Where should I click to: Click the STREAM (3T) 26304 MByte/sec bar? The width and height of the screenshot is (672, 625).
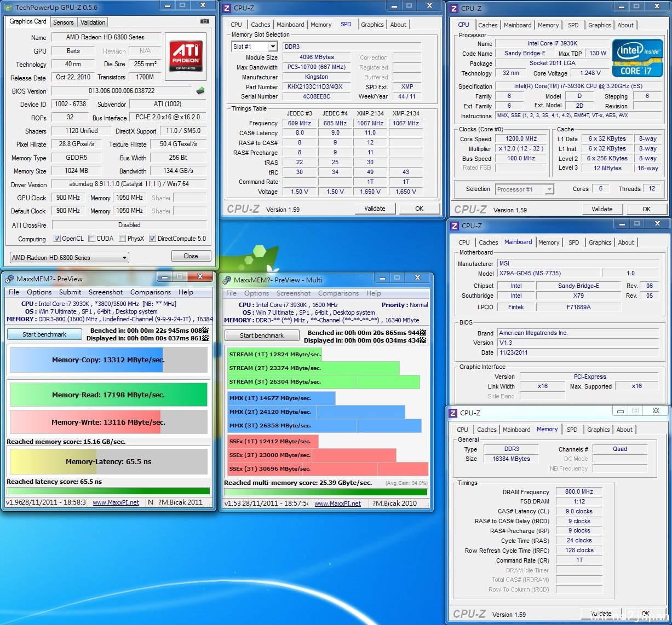(324, 382)
